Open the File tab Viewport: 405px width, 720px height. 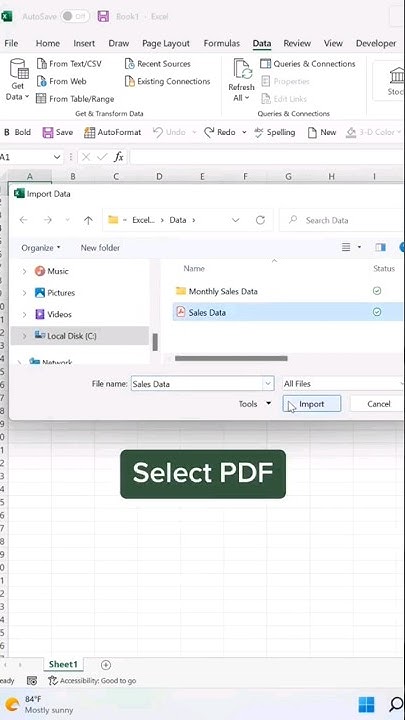click(x=11, y=43)
